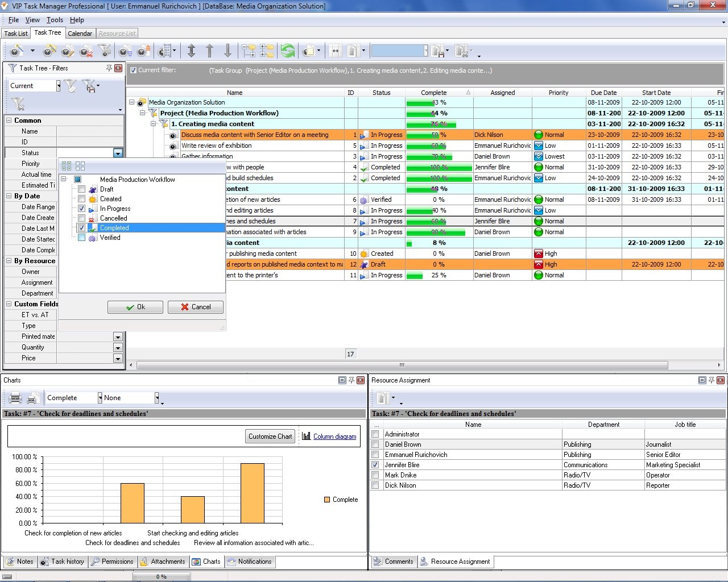Switch to the Calendar tab

(80, 33)
